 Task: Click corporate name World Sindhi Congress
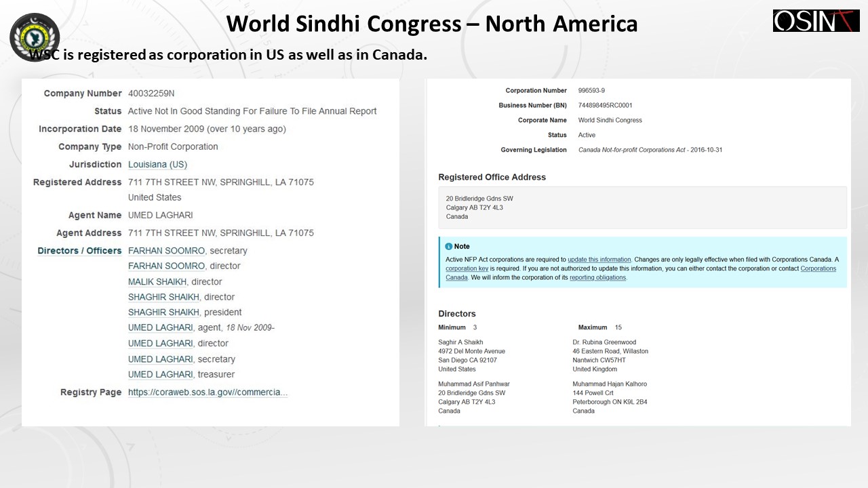click(x=610, y=121)
